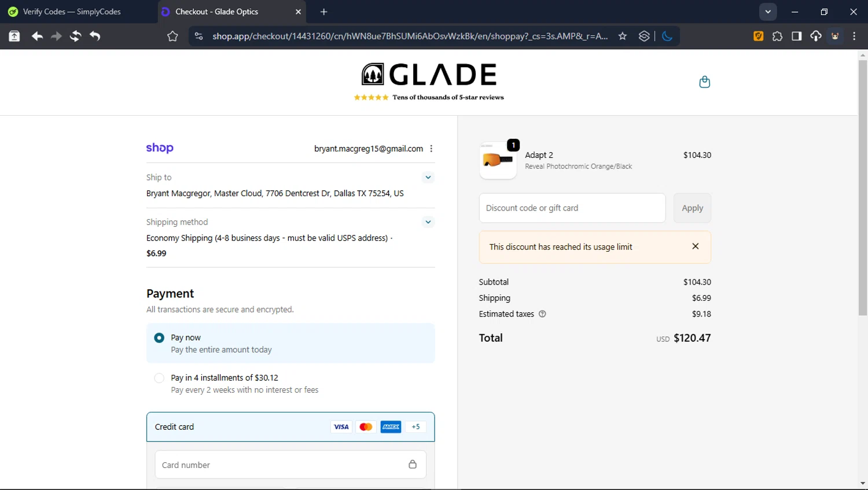This screenshot has width=868, height=490.
Task: Click the Adapt 2 goggles thumbnail
Action: tap(498, 160)
